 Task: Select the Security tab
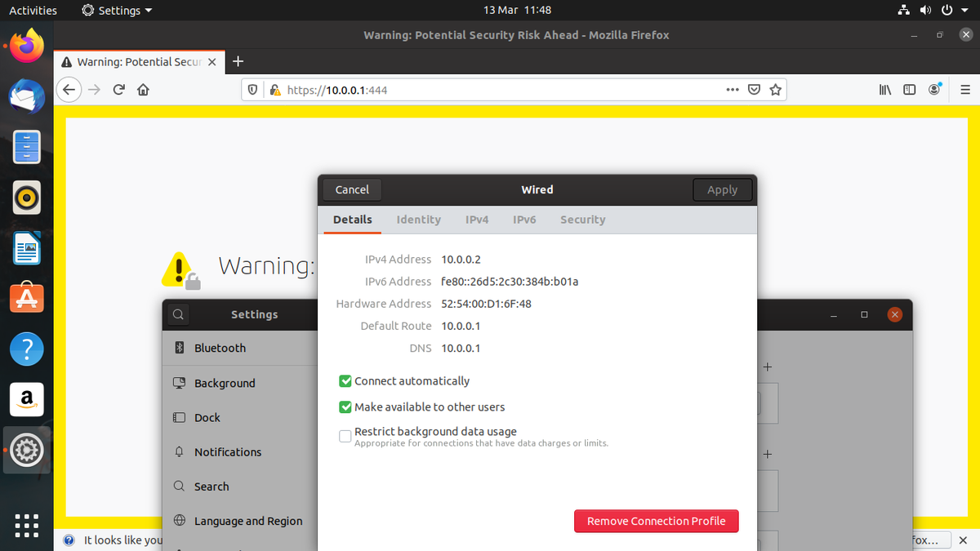click(x=582, y=219)
